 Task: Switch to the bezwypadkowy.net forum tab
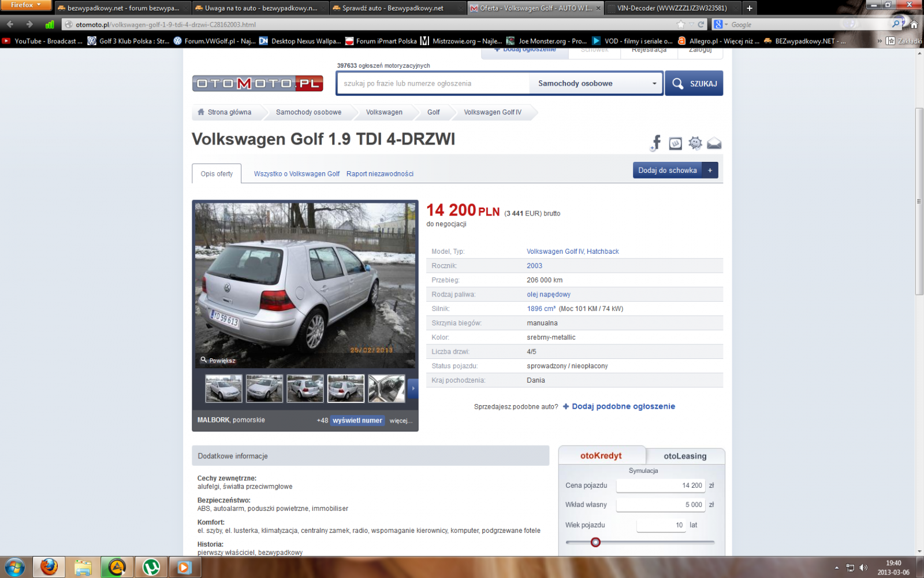(x=123, y=8)
